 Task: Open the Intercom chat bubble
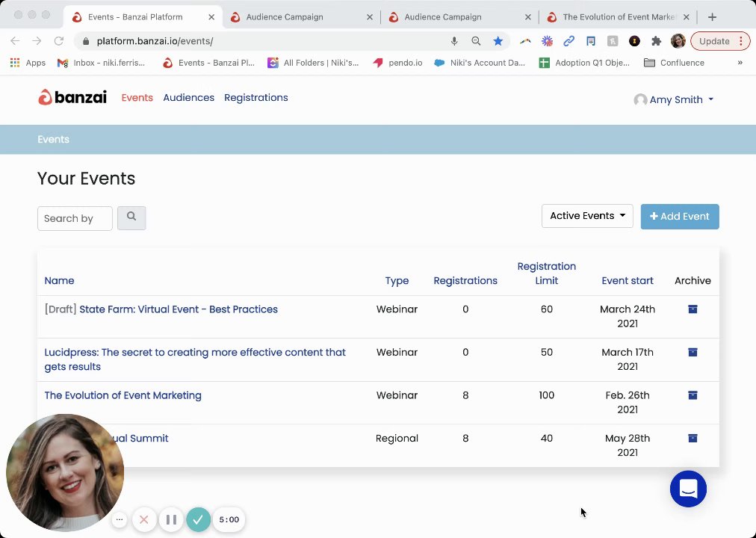(688, 489)
